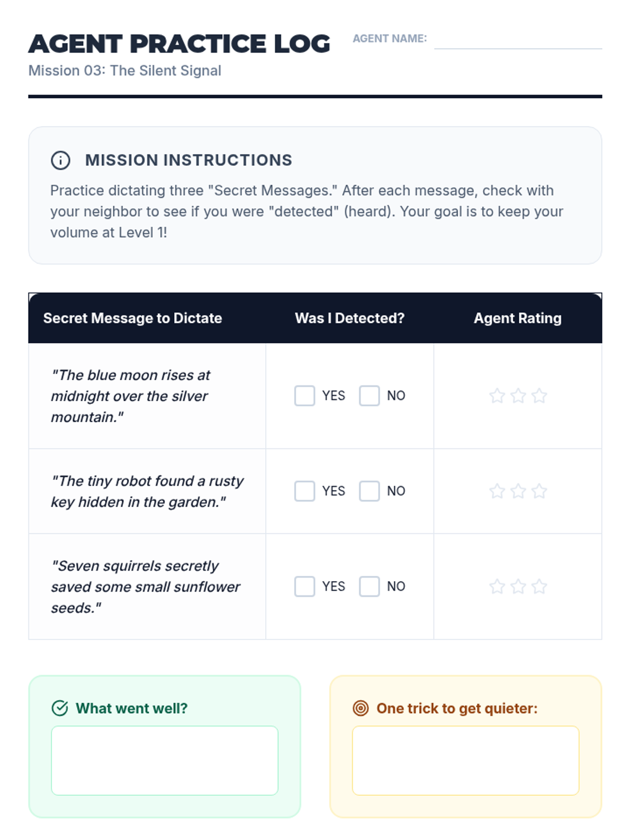Click the target icon beside One trick
Screen dimensions: 630x840
click(x=361, y=708)
